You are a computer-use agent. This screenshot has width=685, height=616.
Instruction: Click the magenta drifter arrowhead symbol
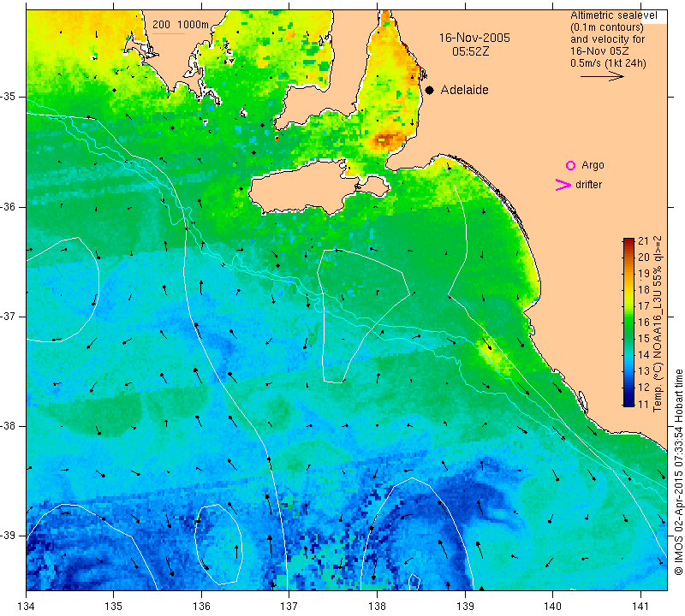coord(563,185)
